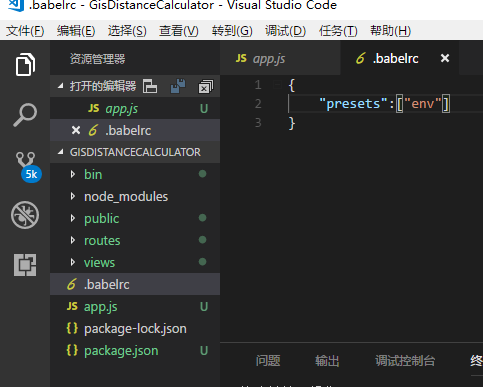Close the .babelrc editor tab
The image size is (483, 387).
445,58
